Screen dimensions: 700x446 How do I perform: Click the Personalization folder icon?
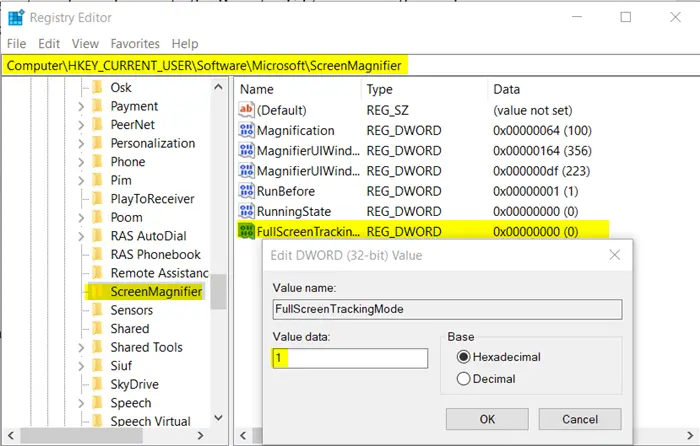coord(97,143)
